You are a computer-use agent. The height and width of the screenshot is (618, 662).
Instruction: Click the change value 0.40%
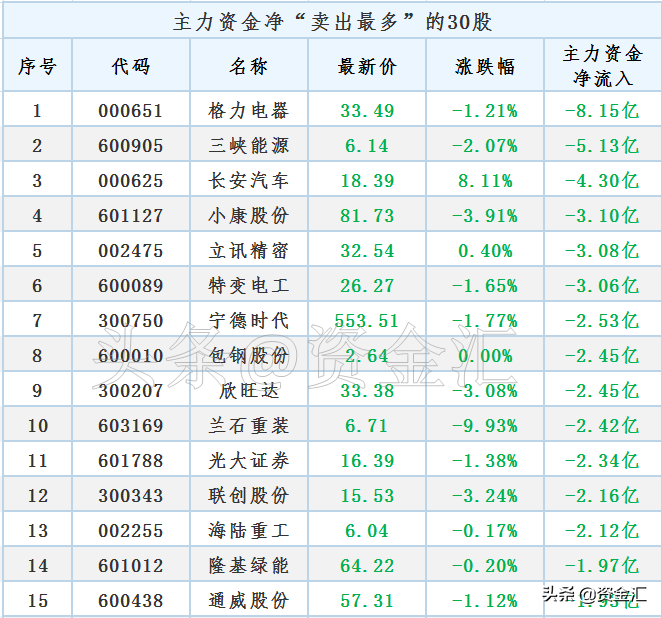[485, 251]
